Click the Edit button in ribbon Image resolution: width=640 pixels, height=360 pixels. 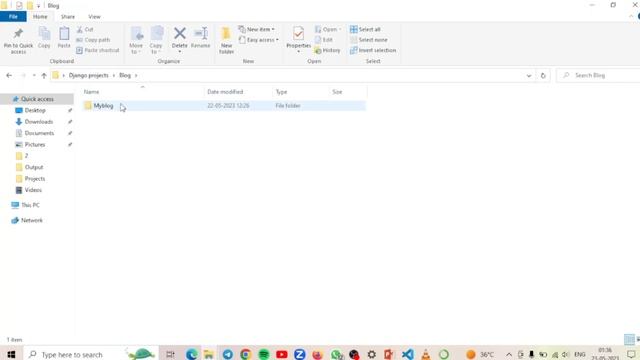coord(324,40)
